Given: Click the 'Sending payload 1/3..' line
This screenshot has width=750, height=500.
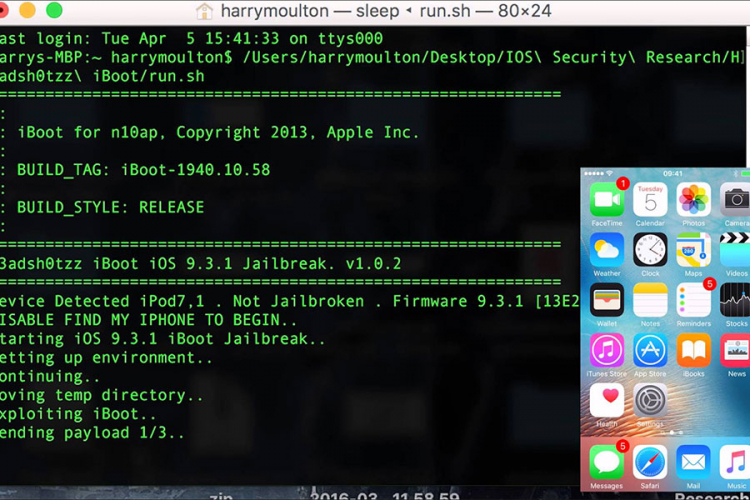Looking at the screenshot, I should click(92, 433).
